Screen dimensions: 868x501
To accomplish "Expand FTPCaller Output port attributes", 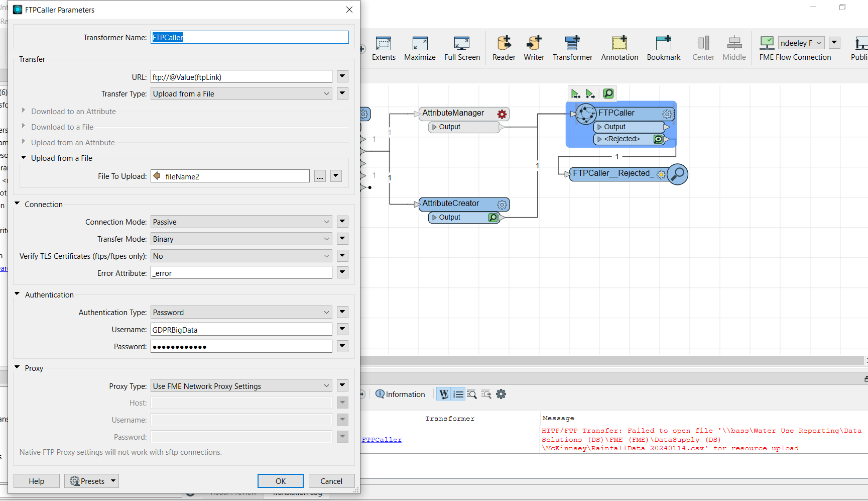I will click(599, 127).
